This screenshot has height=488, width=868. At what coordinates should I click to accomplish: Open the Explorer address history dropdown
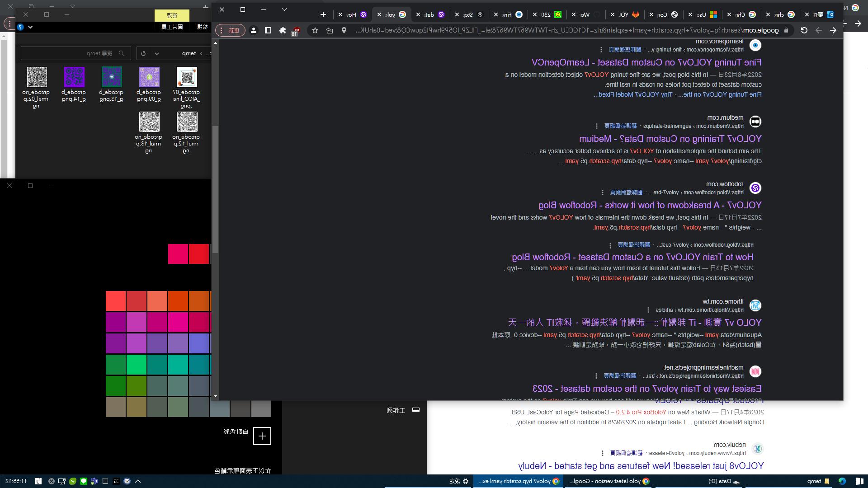[x=157, y=53]
